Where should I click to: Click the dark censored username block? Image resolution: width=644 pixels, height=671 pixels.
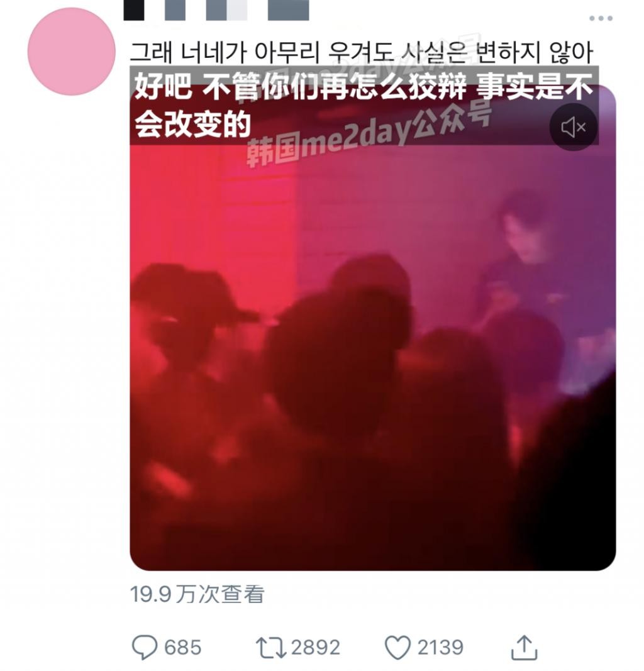tap(134, 10)
